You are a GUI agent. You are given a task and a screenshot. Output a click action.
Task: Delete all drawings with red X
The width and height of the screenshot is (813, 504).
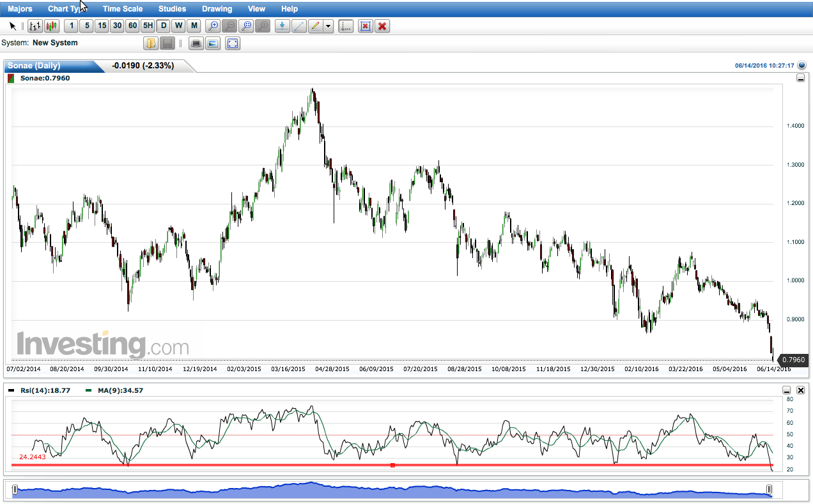pyautogui.click(x=382, y=26)
